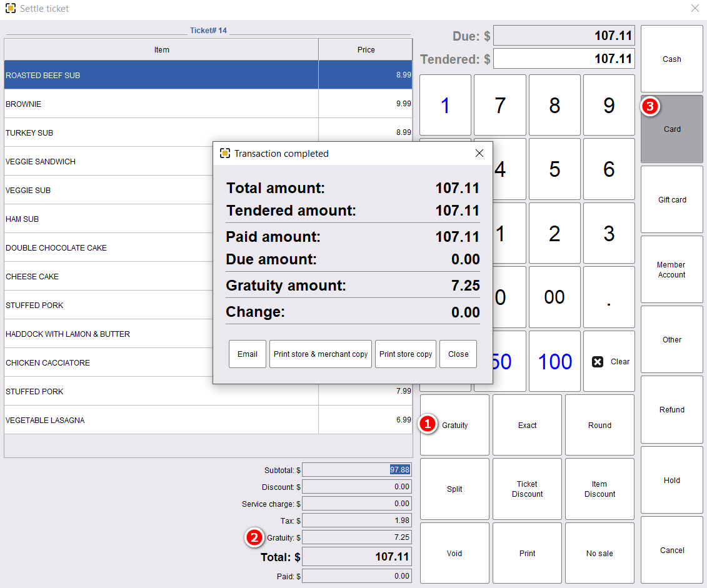
Task: Tap keypad digit 3
Action: click(609, 233)
